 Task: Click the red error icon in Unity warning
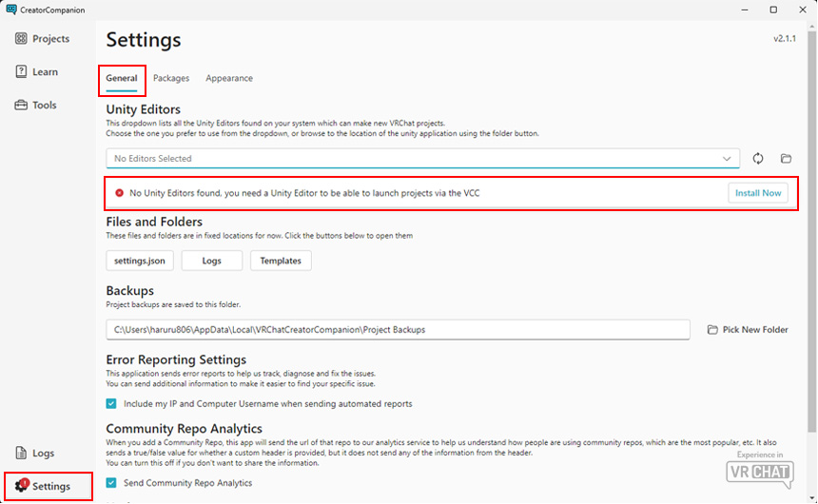pyautogui.click(x=119, y=193)
